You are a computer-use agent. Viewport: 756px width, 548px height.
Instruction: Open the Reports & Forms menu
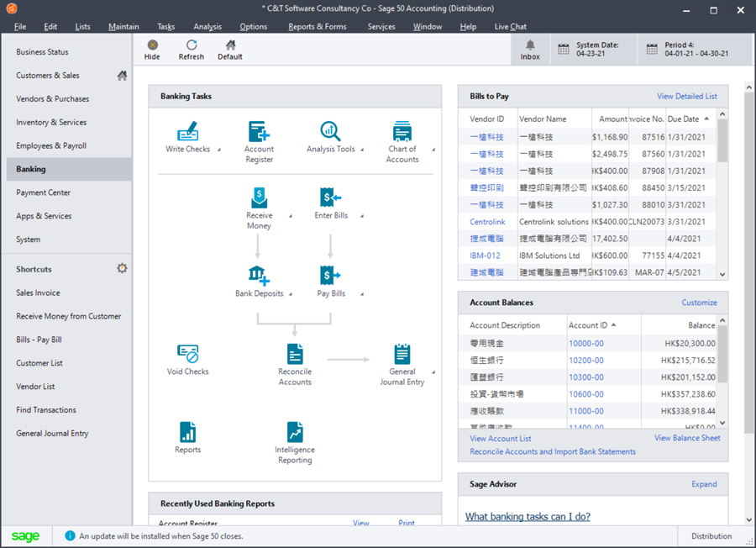[x=318, y=26]
